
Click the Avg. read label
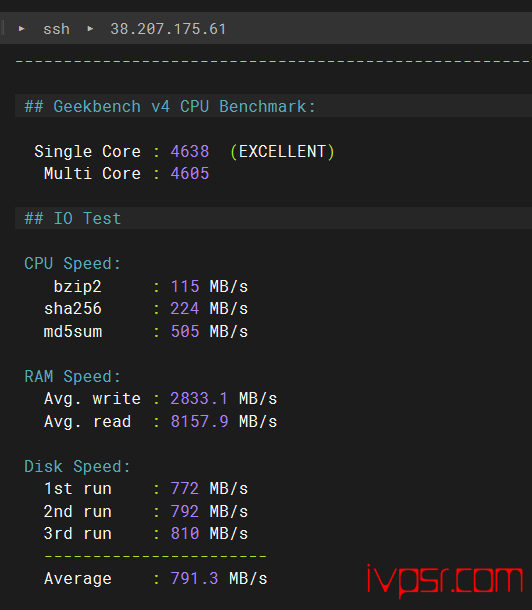point(88,422)
